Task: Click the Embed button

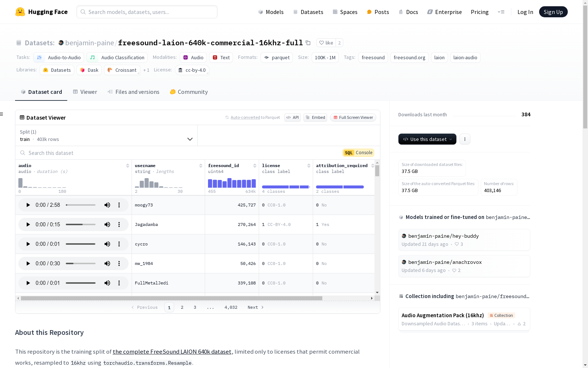Action: (x=315, y=117)
